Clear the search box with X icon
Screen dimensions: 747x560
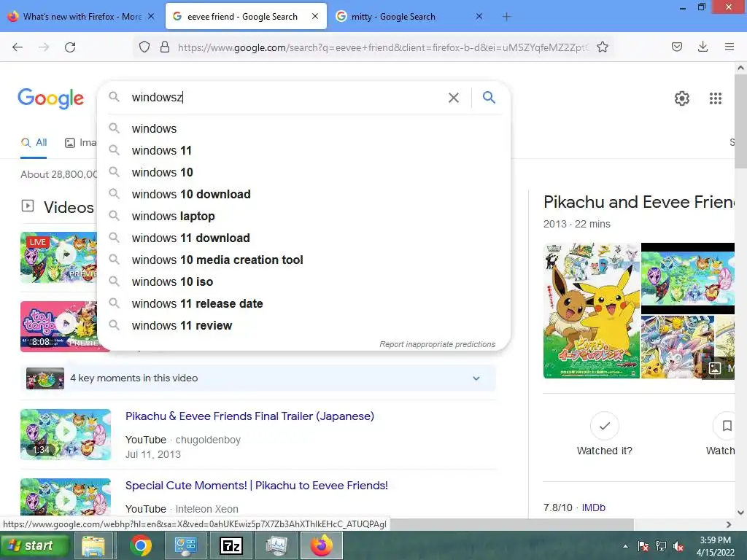tap(454, 98)
